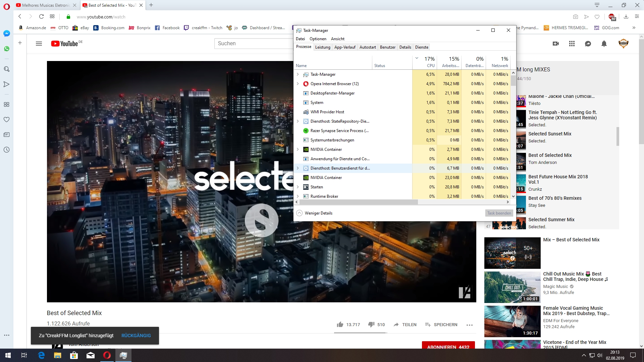
Task: Open Microsoft Edge from the taskbar
Action: point(42,355)
